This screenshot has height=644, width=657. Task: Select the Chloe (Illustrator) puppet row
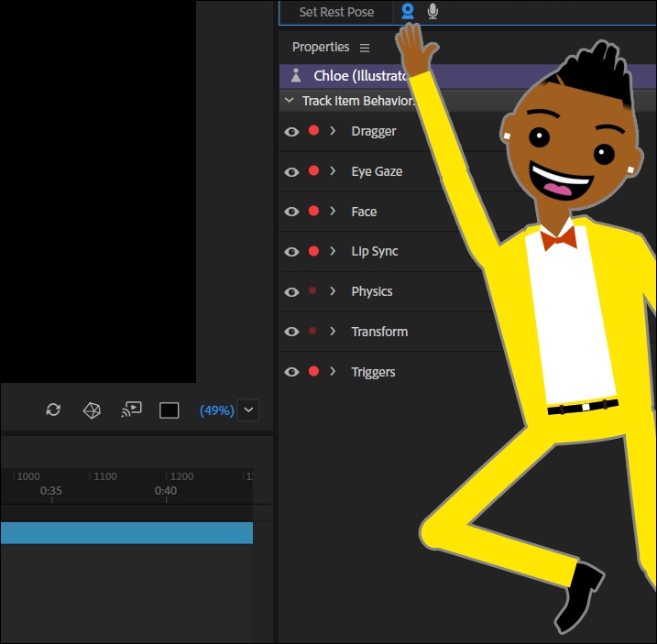click(x=467, y=76)
